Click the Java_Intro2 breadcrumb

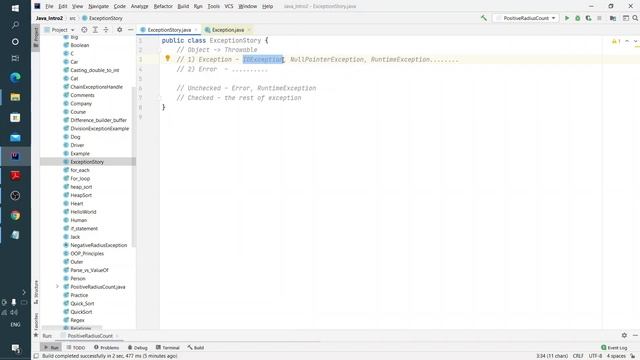(49, 18)
